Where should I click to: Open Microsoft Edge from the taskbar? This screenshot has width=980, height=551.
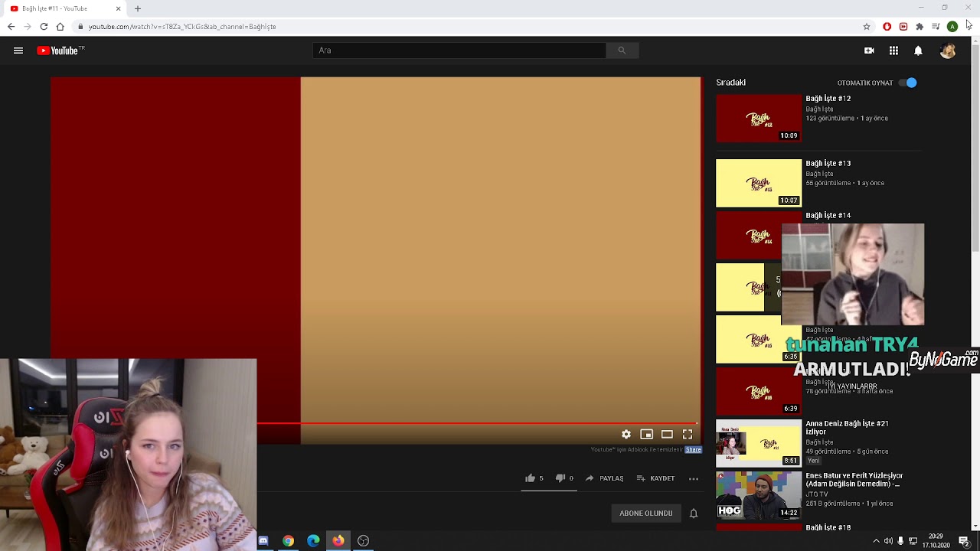coord(313,541)
